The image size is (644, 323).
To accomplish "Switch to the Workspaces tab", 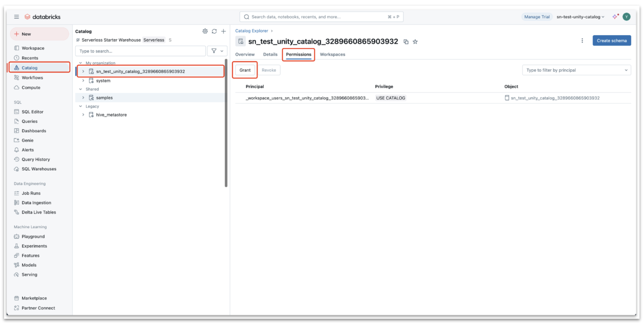I will 332,54.
